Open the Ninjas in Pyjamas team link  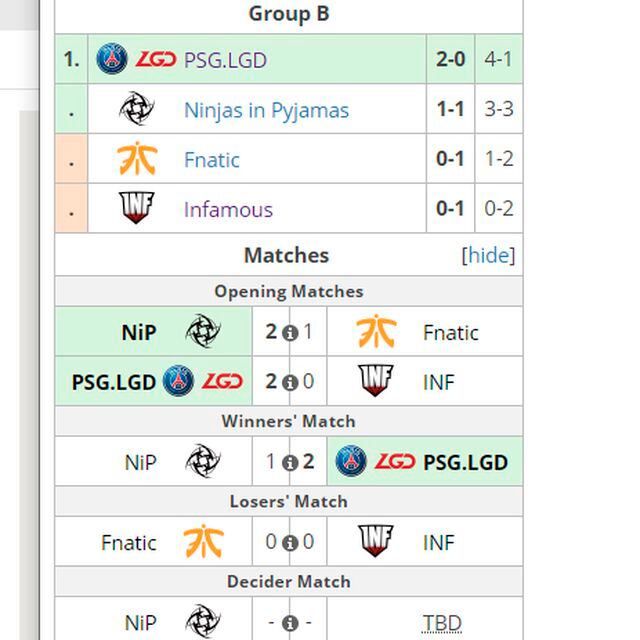(266, 110)
